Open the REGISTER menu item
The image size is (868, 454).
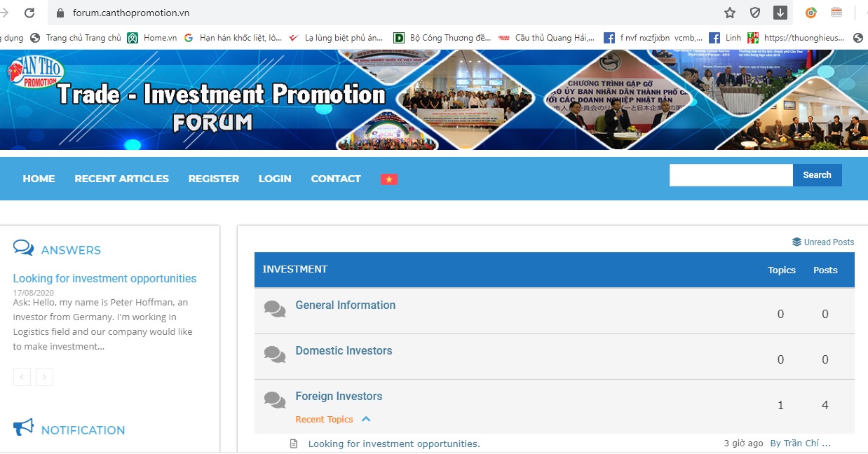click(x=213, y=179)
